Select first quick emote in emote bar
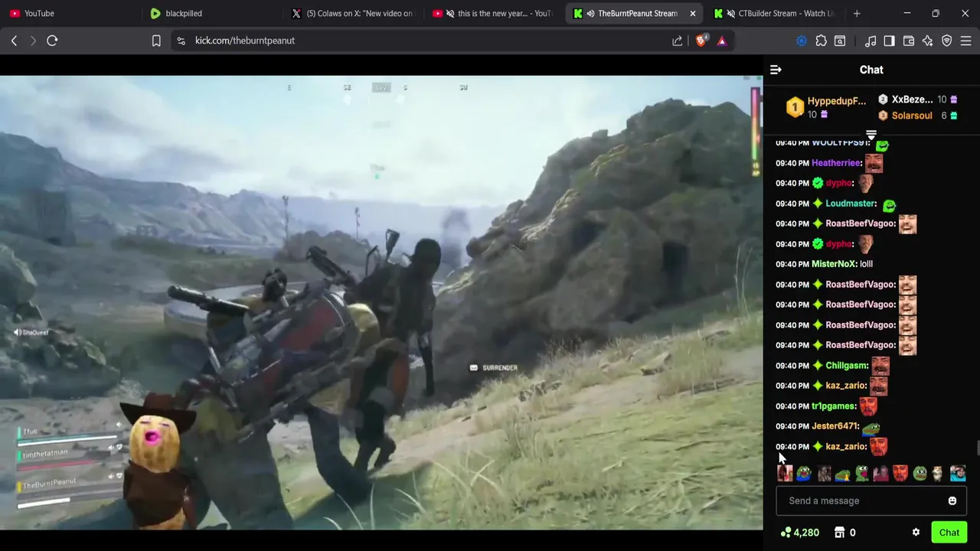Viewport: 980px width, 551px height. [x=785, y=474]
